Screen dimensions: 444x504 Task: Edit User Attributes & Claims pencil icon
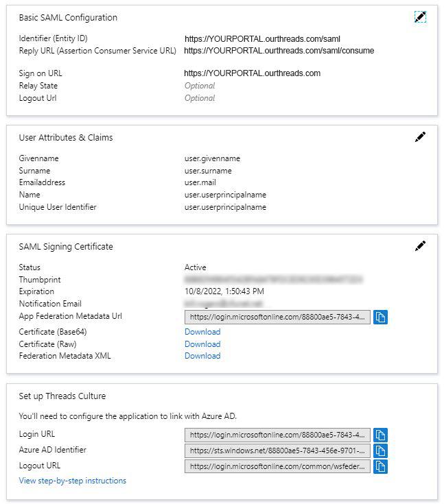[x=420, y=137]
